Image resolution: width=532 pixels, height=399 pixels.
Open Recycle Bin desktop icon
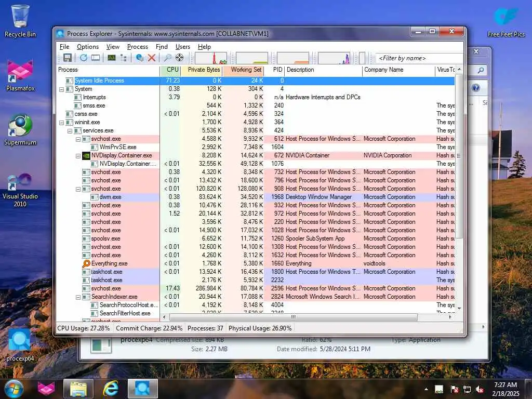click(x=20, y=21)
